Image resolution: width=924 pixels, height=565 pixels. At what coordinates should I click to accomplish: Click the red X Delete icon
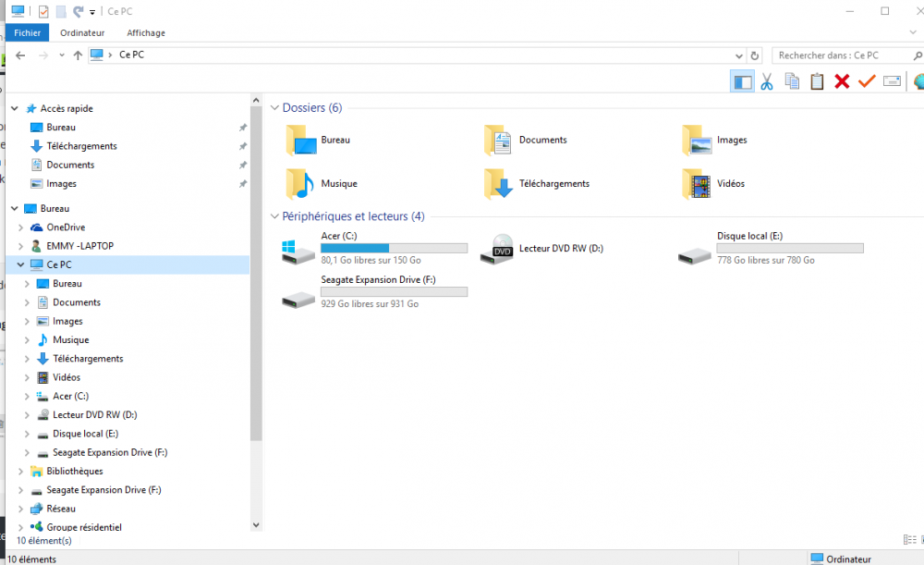click(x=842, y=81)
